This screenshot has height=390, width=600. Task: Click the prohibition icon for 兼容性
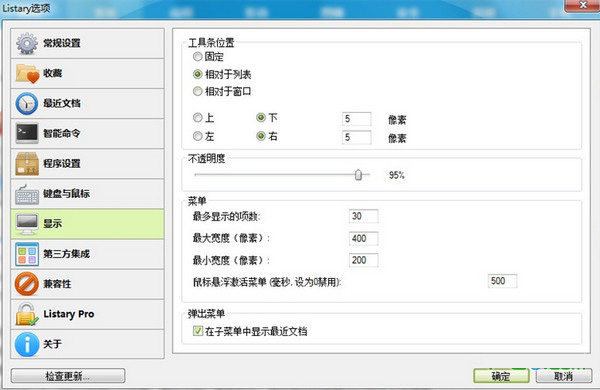(27, 284)
